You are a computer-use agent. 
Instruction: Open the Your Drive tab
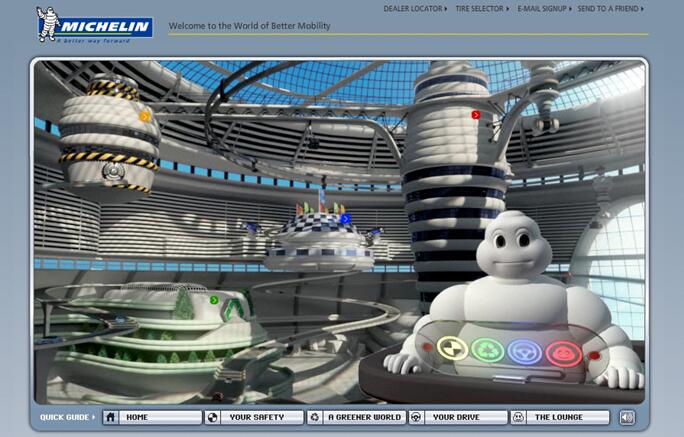458,417
